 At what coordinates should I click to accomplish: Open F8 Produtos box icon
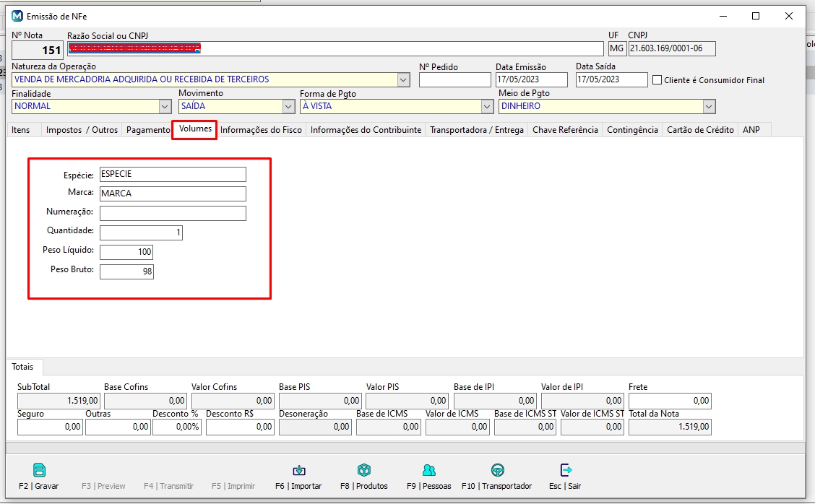(x=364, y=471)
